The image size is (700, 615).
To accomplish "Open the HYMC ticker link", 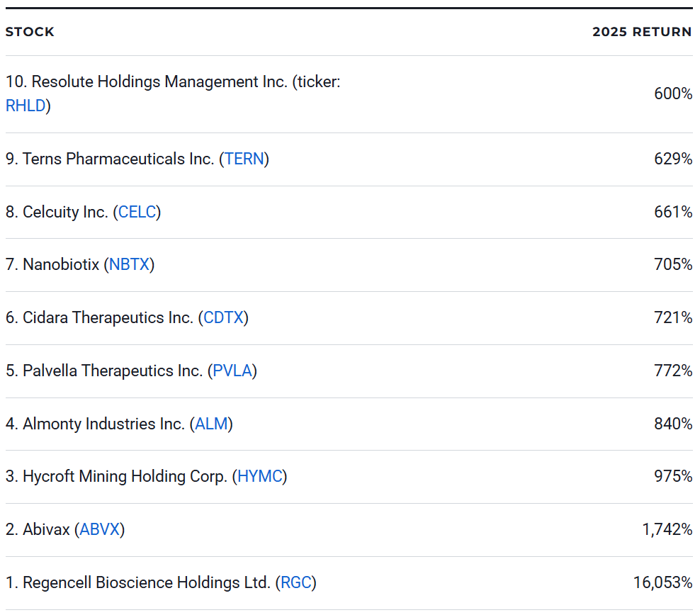I will coord(260,477).
